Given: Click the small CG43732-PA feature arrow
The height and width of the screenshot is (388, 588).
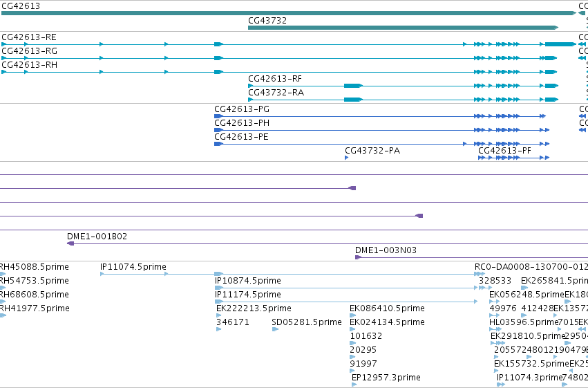Looking at the screenshot, I should pos(346,158).
